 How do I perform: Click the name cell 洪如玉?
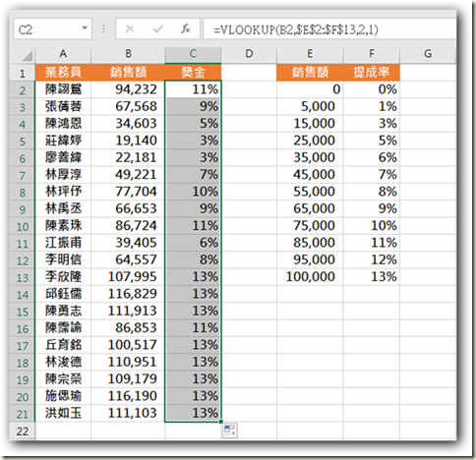coord(63,413)
